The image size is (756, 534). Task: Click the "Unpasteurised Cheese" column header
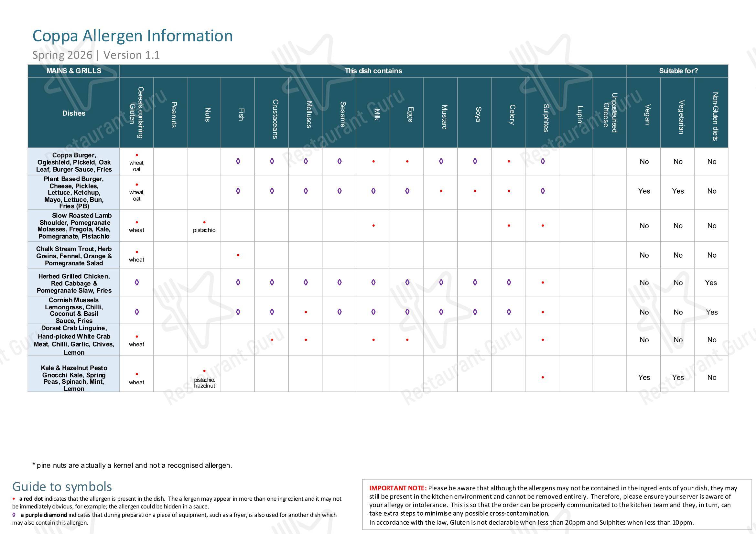(610, 112)
